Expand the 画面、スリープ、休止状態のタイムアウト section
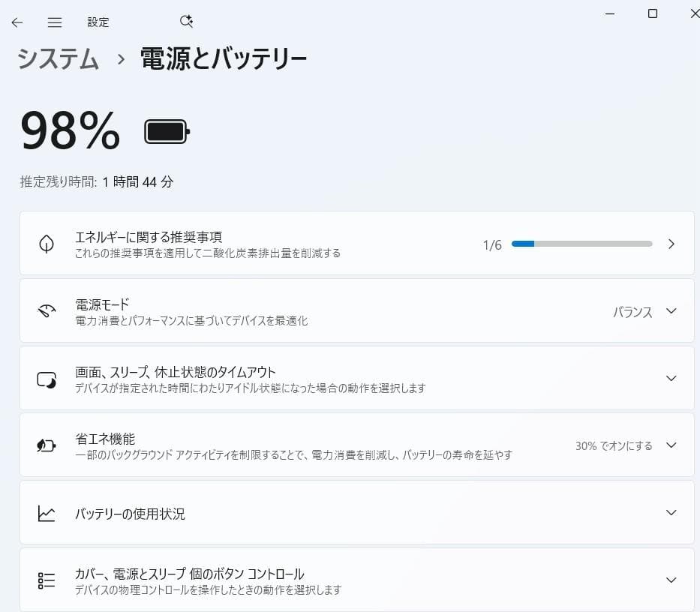700x612 pixels. click(671, 377)
